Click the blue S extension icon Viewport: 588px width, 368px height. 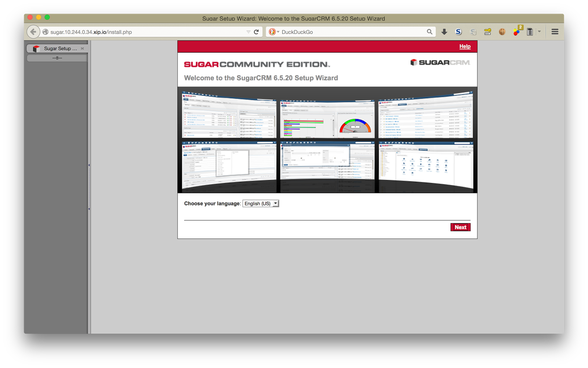click(x=459, y=32)
